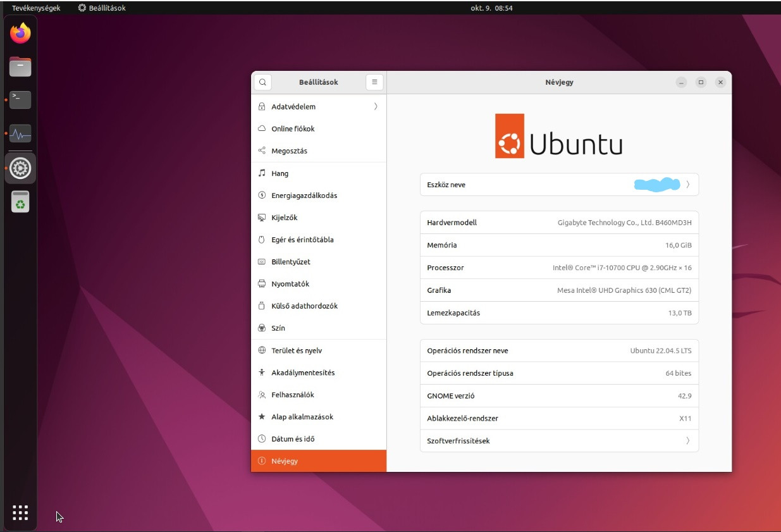Click the Ubuntu logo image
Viewport: 781px width, 532px height.
click(x=559, y=136)
